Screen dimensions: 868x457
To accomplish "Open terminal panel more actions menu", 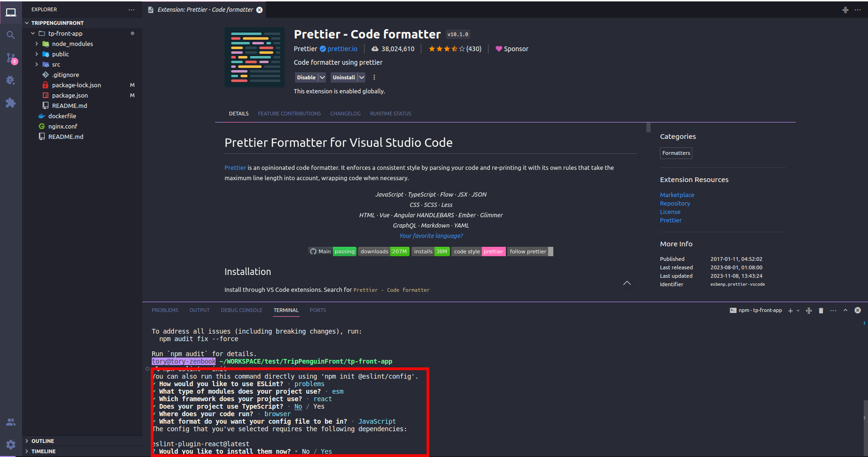I will pyautogui.click(x=833, y=311).
